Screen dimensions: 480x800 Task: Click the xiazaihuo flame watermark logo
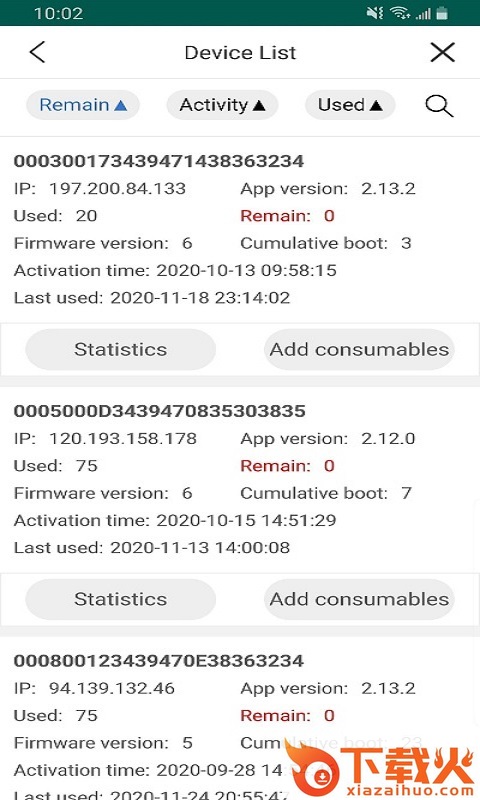pyautogui.click(x=380, y=768)
